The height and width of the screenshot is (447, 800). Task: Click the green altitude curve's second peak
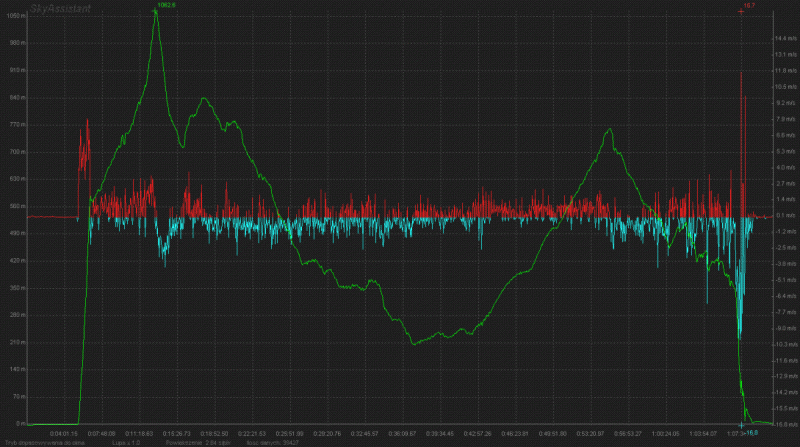click(203, 98)
